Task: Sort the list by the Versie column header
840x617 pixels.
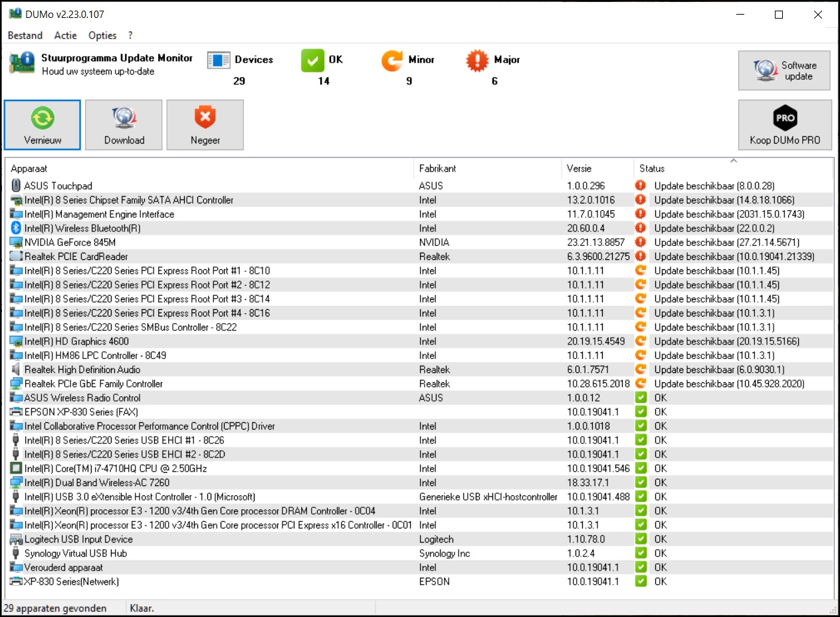Action: click(x=598, y=168)
